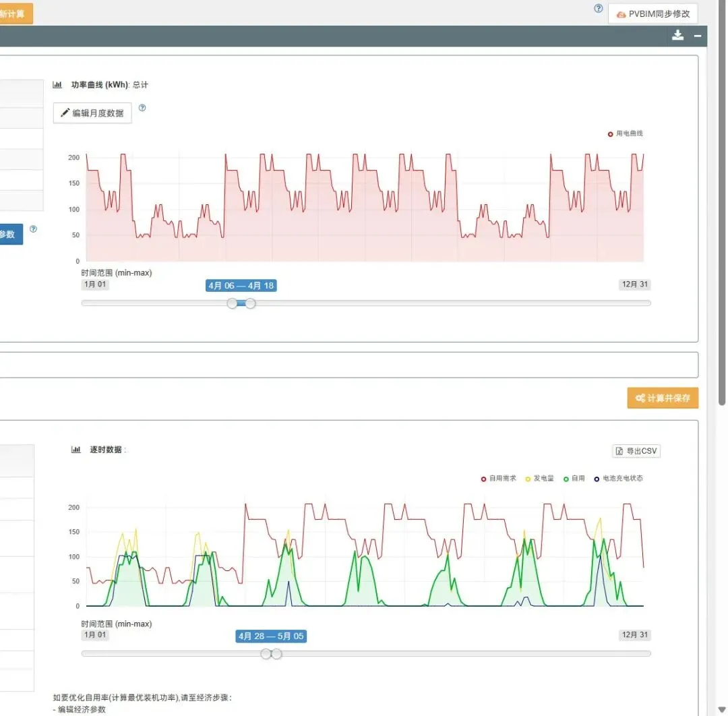Open help icon beside 参数 button
The image size is (728, 716).
click(x=34, y=229)
